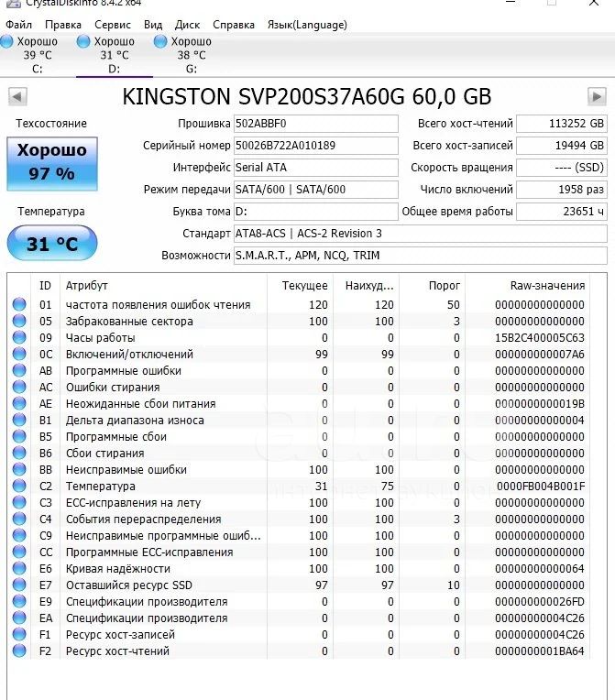Click the Порог column header
The height and width of the screenshot is (700, 615).
[433, 286]
